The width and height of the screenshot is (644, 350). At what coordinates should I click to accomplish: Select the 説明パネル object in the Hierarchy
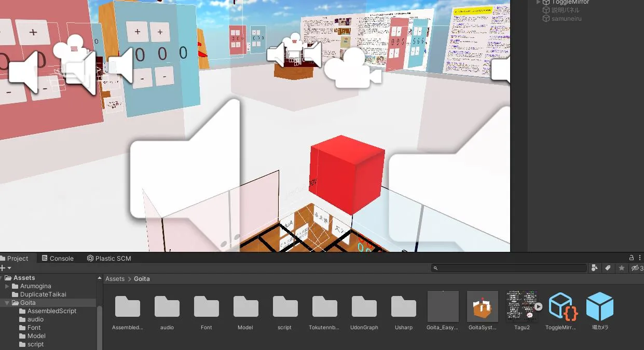565,10
